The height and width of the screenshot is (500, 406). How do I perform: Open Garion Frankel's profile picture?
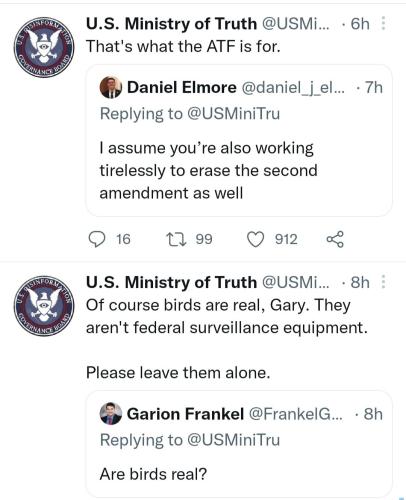coord(111,413)
